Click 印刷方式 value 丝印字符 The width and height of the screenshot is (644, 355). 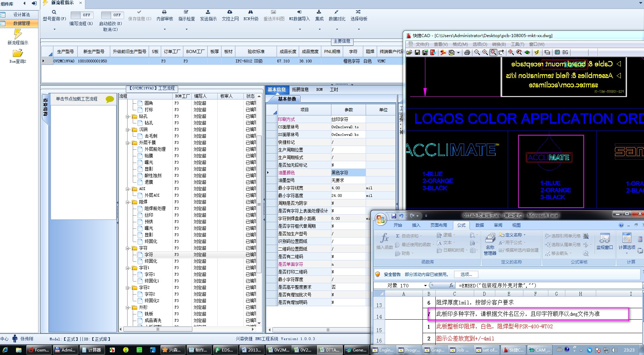pyautogui.click(x=348, y=119)
